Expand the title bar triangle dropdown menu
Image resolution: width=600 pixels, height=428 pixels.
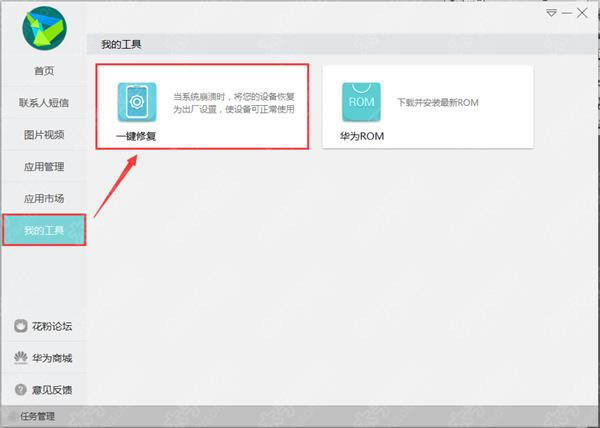tap(551, 13)
